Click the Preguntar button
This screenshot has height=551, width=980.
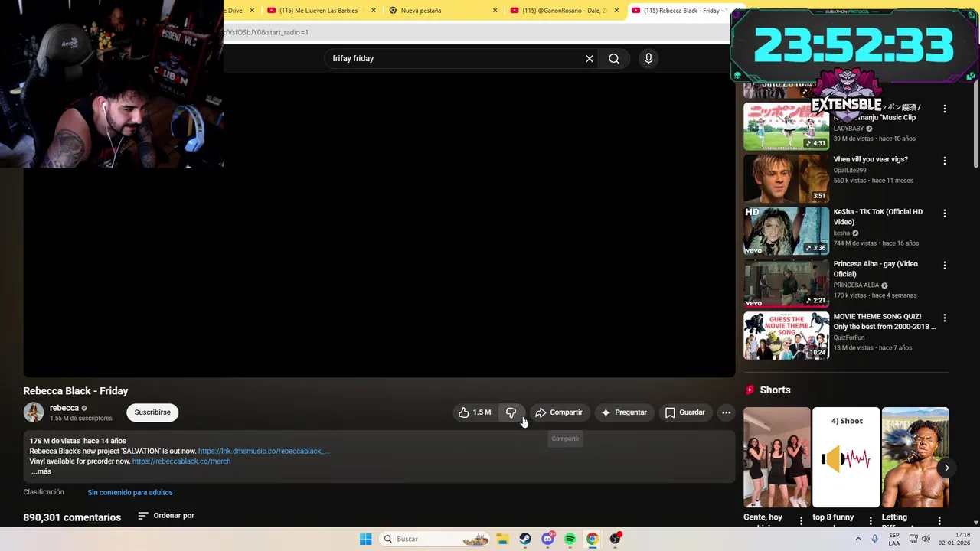pos(624,412)
